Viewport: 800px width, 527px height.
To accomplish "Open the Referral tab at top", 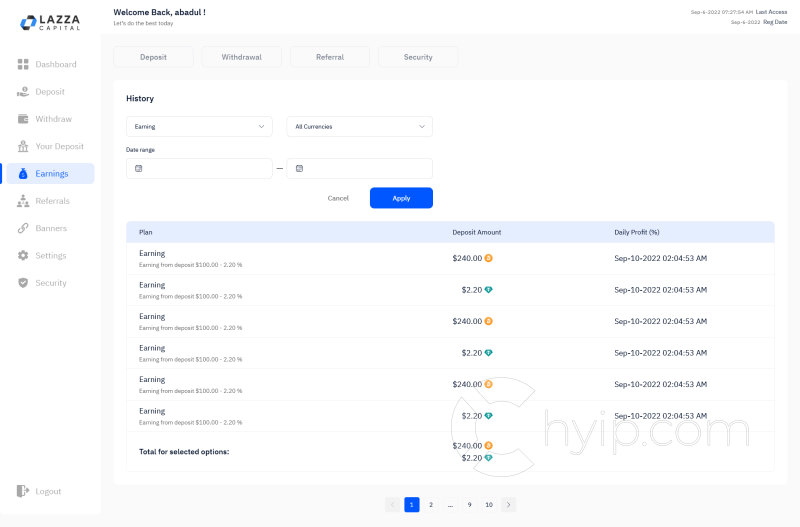I will tap(330, 57).
